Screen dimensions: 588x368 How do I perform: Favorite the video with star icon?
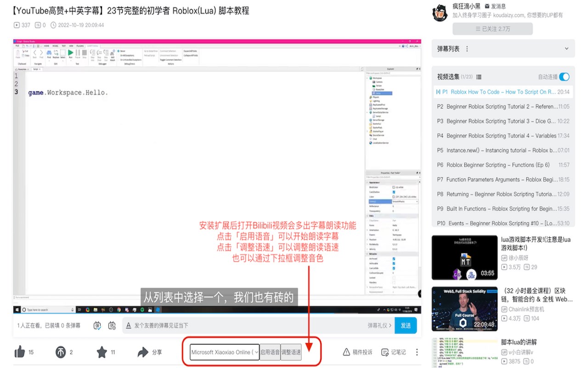point(102,352)
